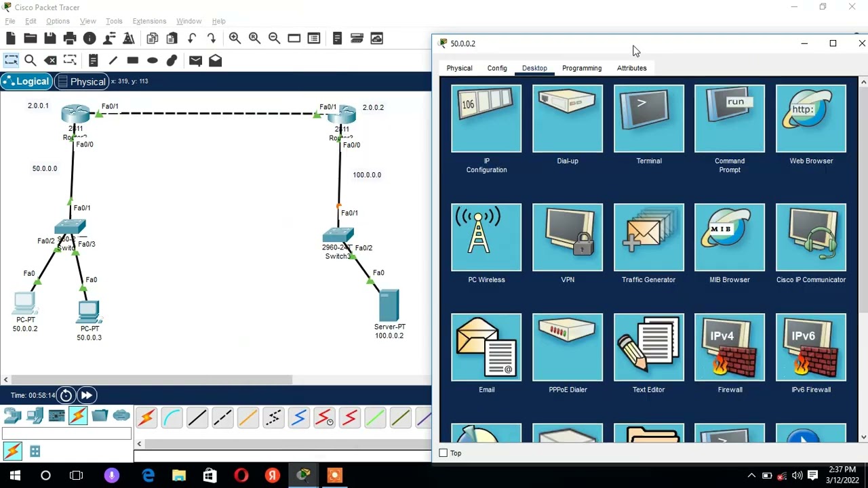Click the Fast Forward Time button
Screen dimensions: 868x488
click(x=86, y=395)
